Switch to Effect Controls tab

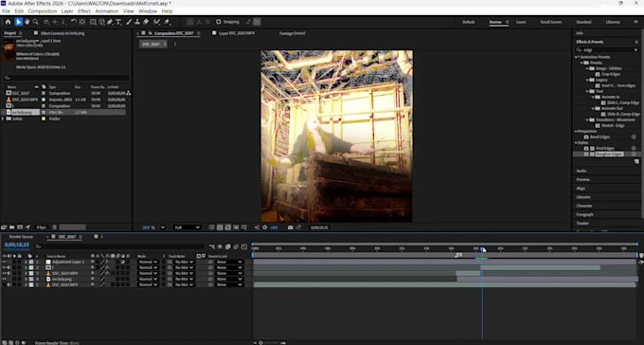(62, 33)
